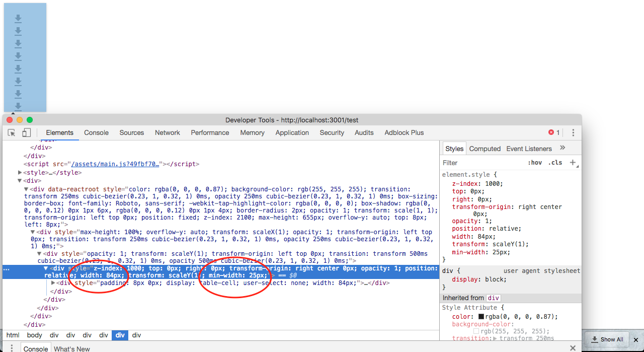Click the script tag row in DOM tree
644x352 pixels.
112,164
